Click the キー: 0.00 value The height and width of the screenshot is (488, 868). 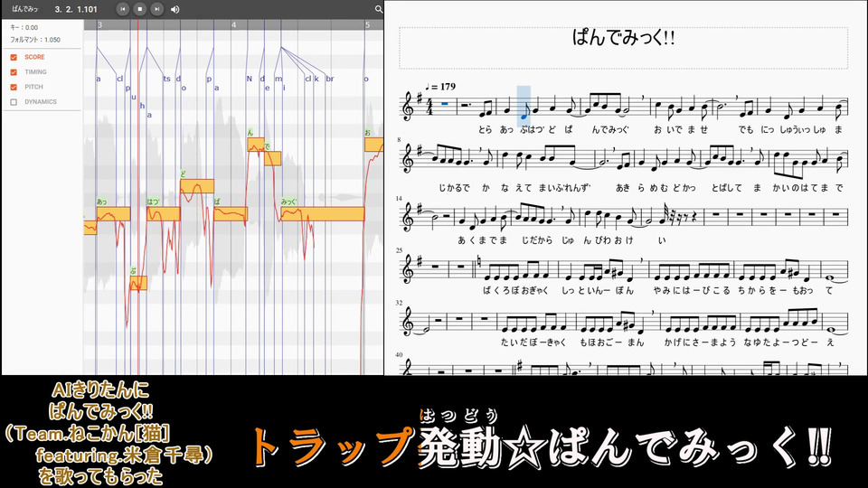coord(24,27)
